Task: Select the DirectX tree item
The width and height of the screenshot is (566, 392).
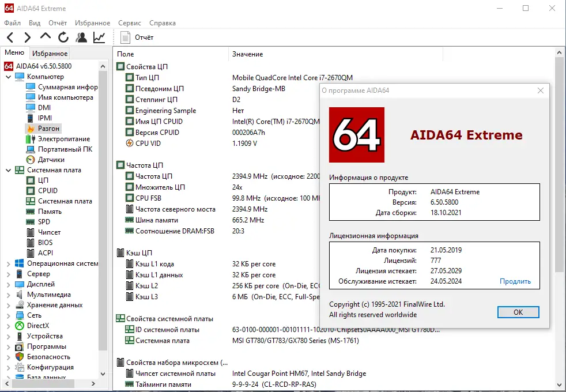Action: tap(38, 326)
